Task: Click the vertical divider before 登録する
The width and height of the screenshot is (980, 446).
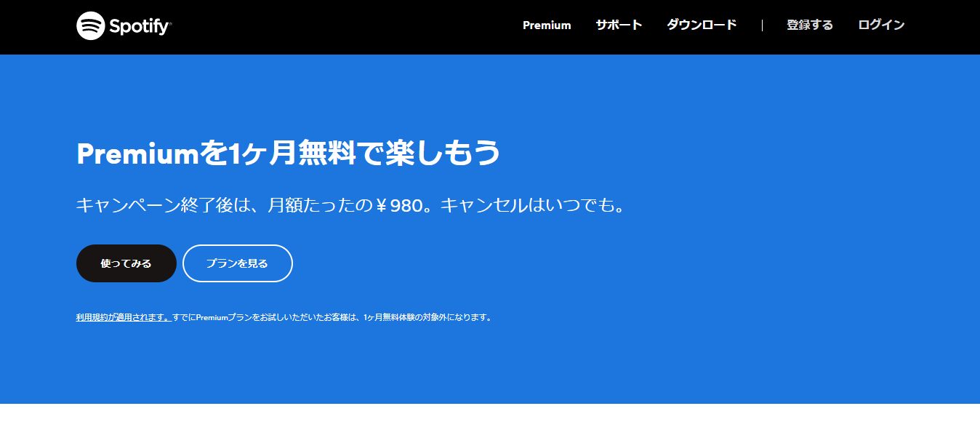Action: coord(762,25)
